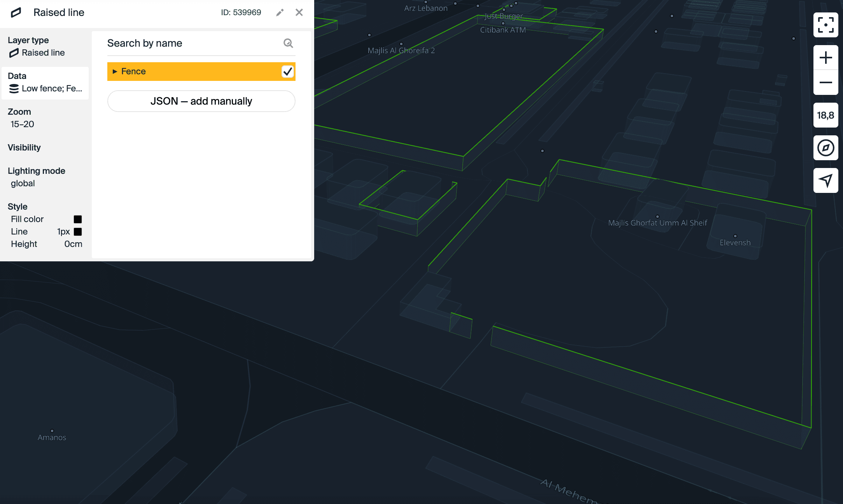843x504 pixels.
Task: Open the Data section
Action: (45, 82)
